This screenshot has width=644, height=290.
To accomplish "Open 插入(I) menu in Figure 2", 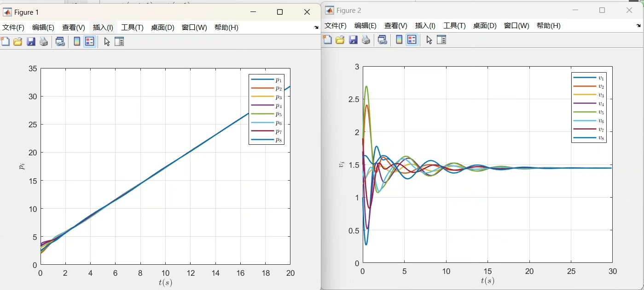I will click(425, 26).
